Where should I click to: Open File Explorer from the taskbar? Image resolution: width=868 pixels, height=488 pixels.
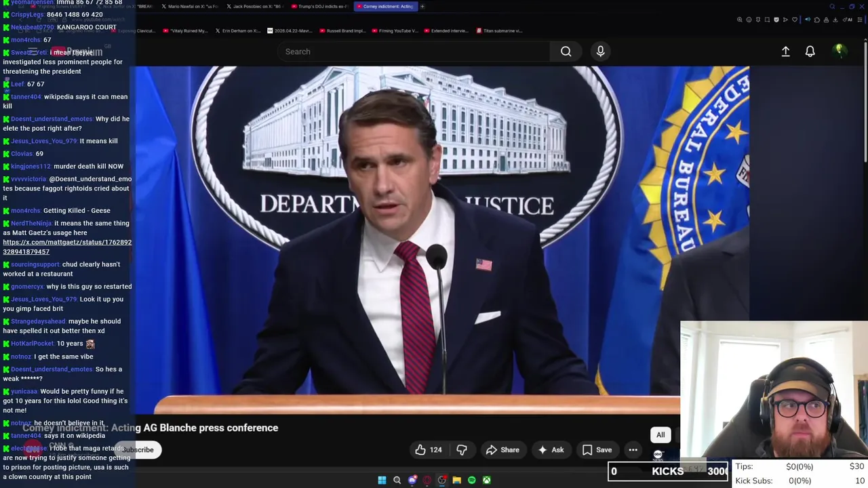(x=456, y=480)
